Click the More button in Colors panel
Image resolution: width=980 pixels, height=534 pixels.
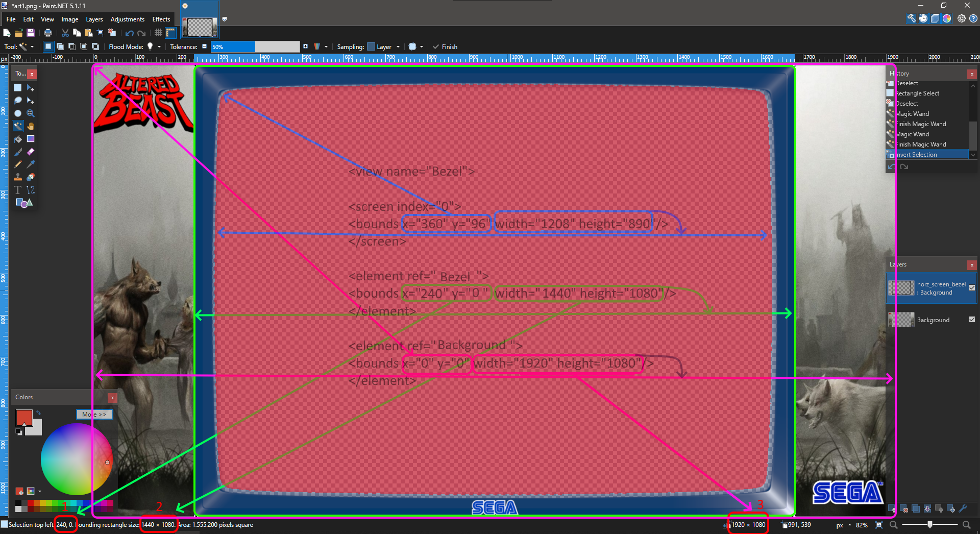tap(94, 414)
